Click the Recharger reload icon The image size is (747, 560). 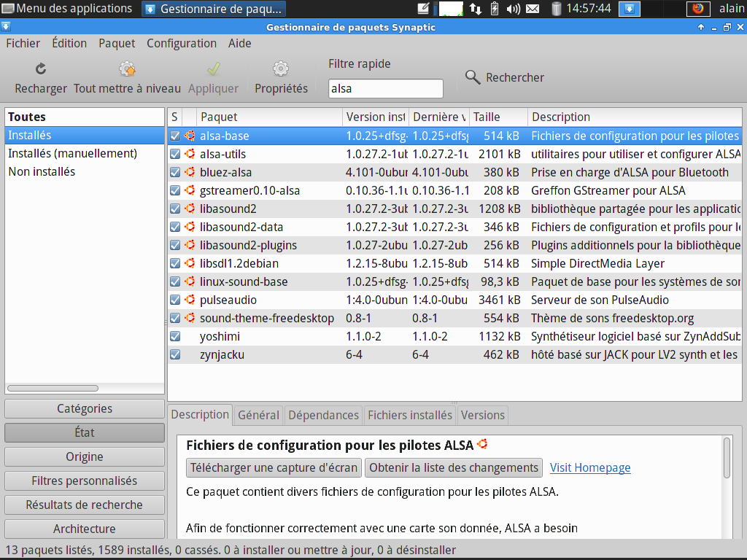[41, 69]
